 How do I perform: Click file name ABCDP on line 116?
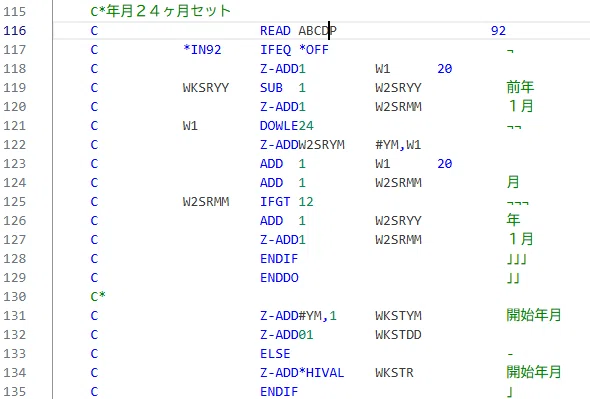tap(318, 30)
